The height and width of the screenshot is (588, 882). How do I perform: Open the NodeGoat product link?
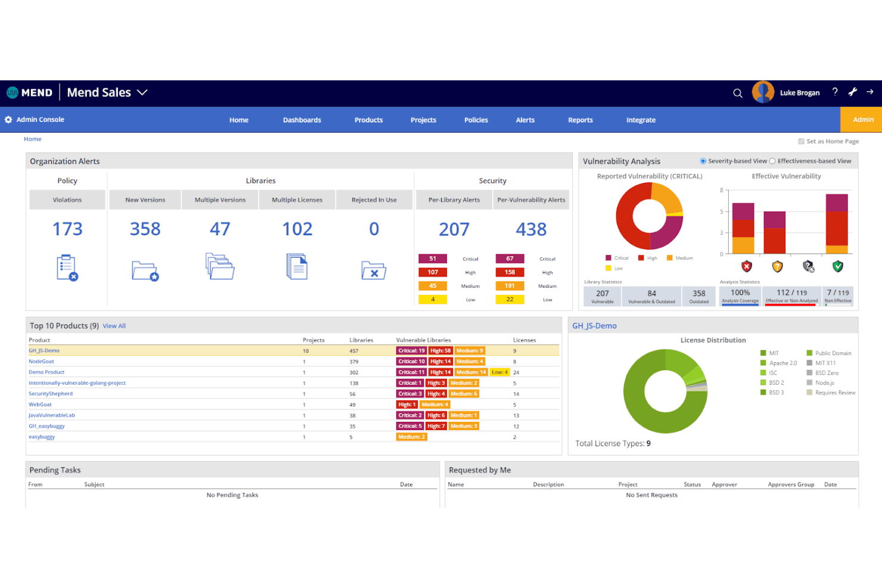click(41, 362)
